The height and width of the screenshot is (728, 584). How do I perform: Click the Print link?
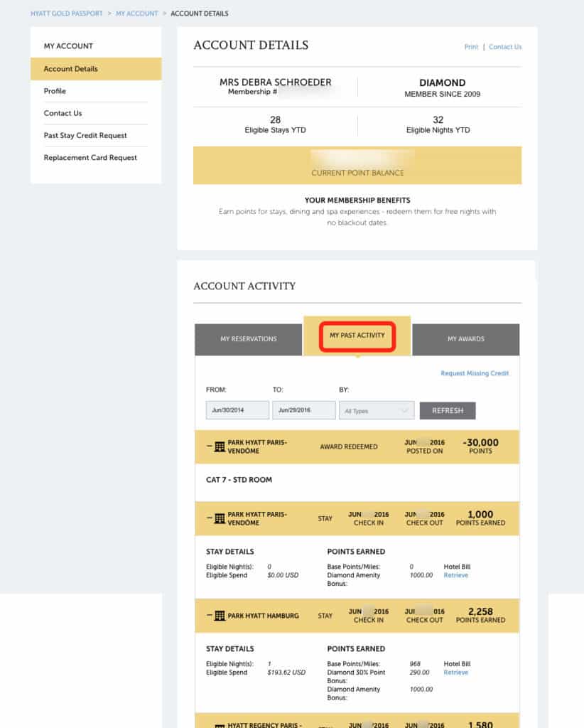[x=471, y=47]
